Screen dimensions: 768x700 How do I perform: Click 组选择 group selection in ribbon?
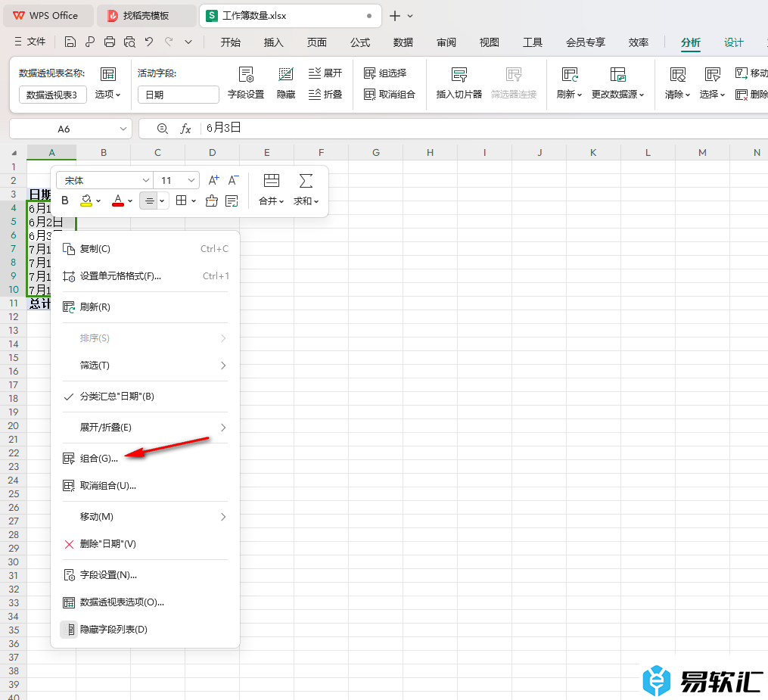pyautogui.click(x=385, y=73)
